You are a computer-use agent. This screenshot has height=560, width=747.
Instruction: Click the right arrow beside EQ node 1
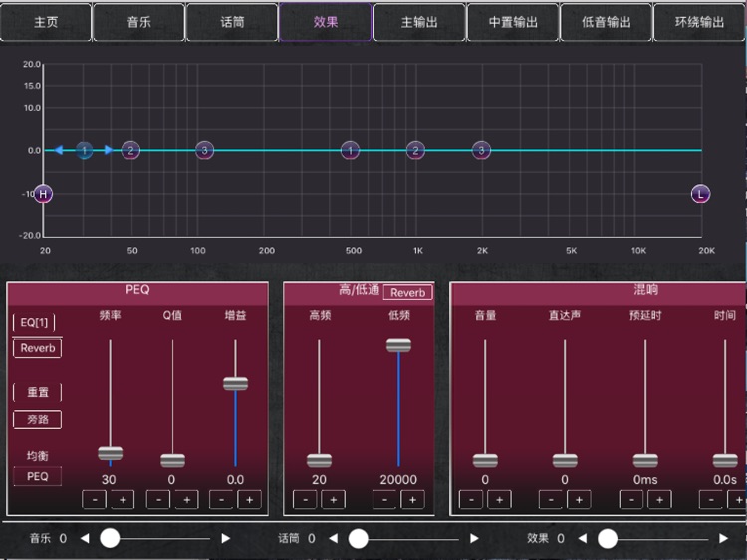[x=109, y=150]
